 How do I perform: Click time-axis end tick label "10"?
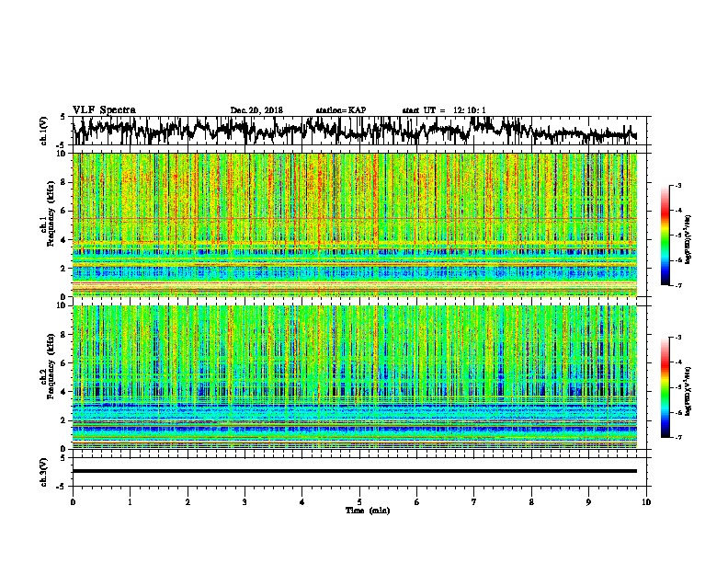tap(646, 502)
